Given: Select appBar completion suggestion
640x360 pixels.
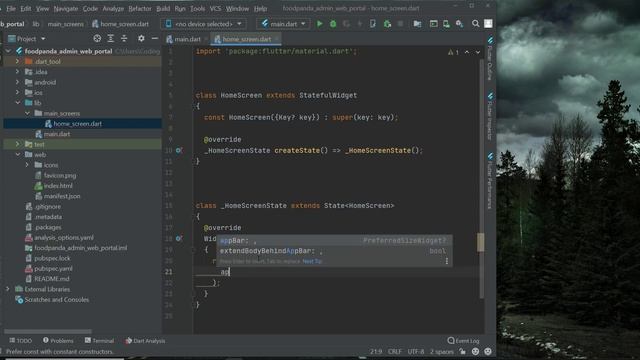Looking at the screenshot, I should click(x=334, y=240).
